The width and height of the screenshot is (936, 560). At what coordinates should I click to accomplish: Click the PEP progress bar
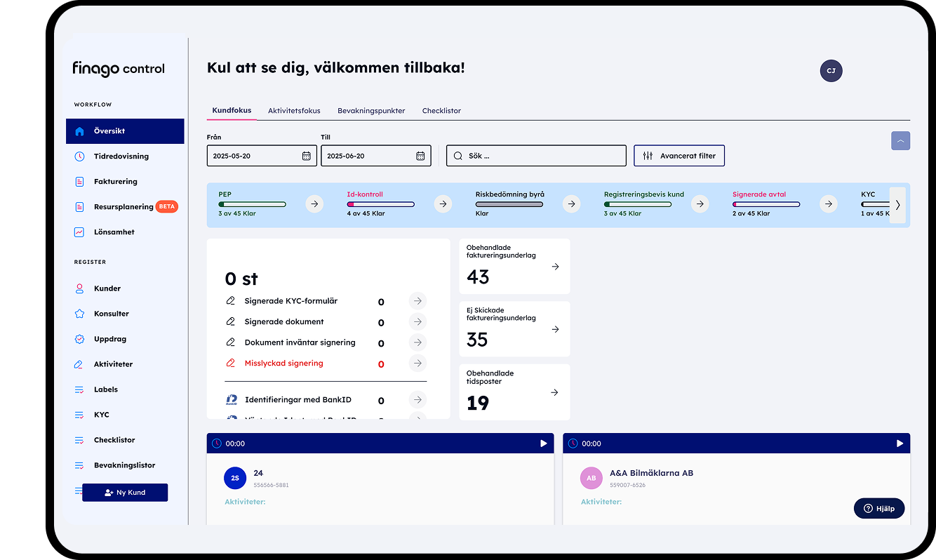point(252,204)
